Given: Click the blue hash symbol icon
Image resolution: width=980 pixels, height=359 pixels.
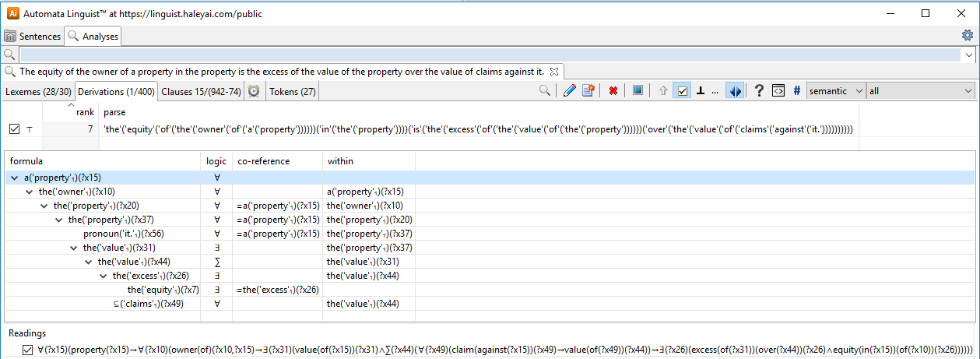Looking at the screenshot, I should tap(796, 91).
